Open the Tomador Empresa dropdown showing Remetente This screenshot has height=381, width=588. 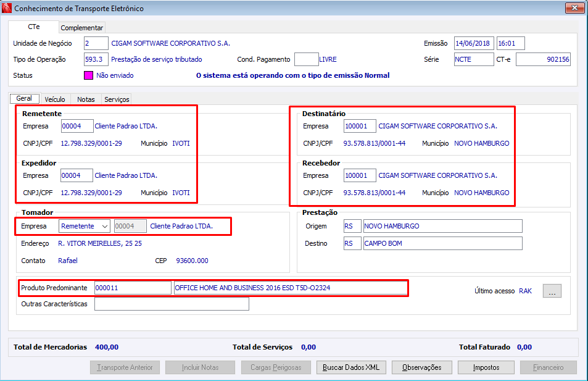[85, 226]
